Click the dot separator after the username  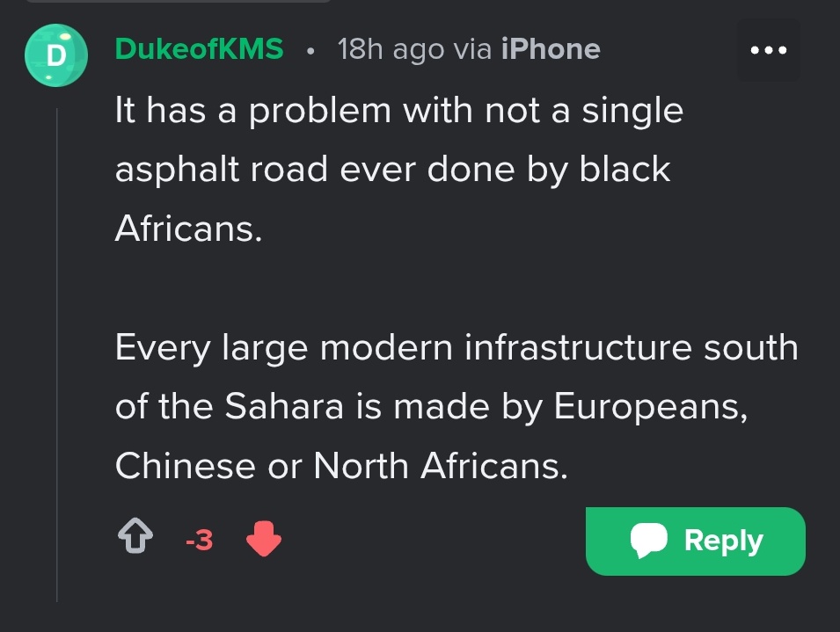310,50
